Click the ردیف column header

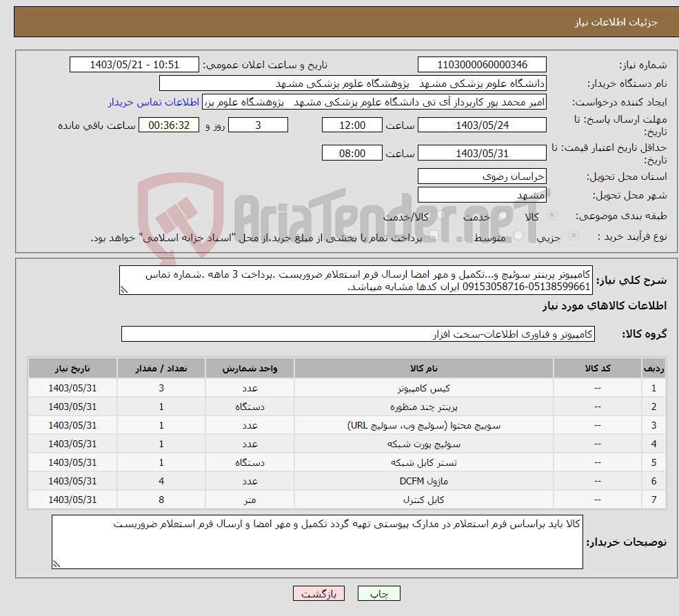point(653,369)
